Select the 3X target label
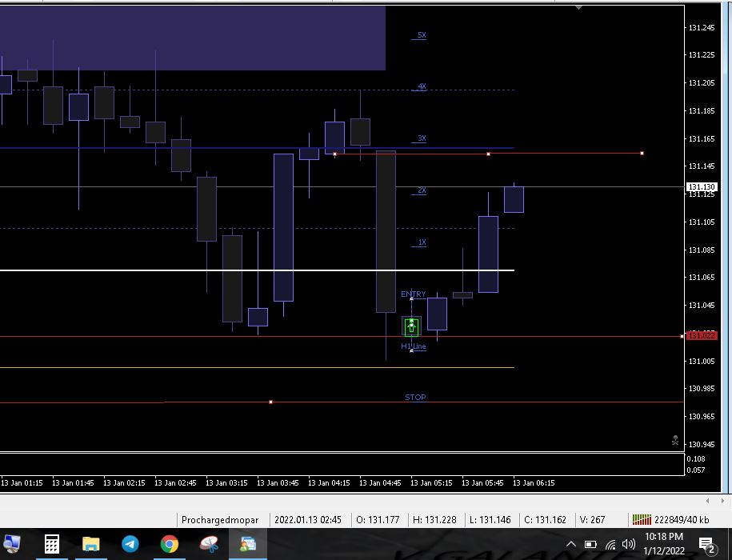 [x=422, y=138]
